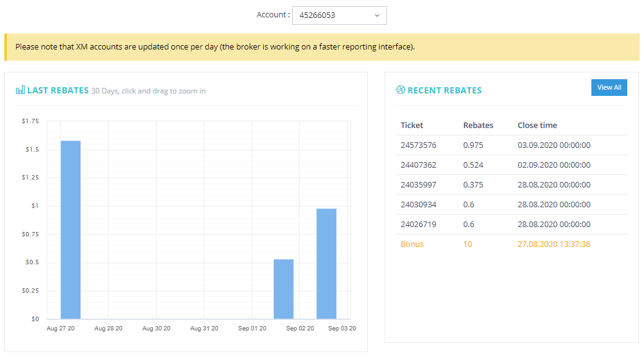Click the yellow XM accounts notice text
This screenshot has height=357, width=644.
[215, 47]
